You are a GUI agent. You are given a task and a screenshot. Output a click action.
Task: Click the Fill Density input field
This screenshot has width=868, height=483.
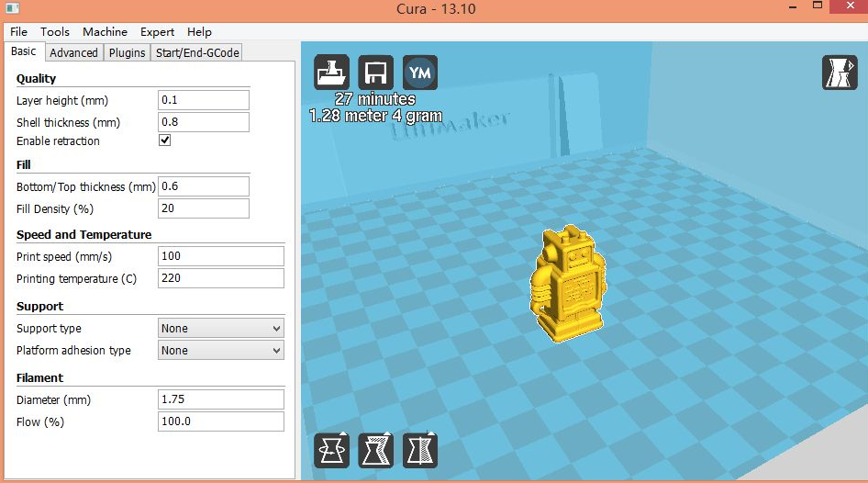tap(203, 208)
